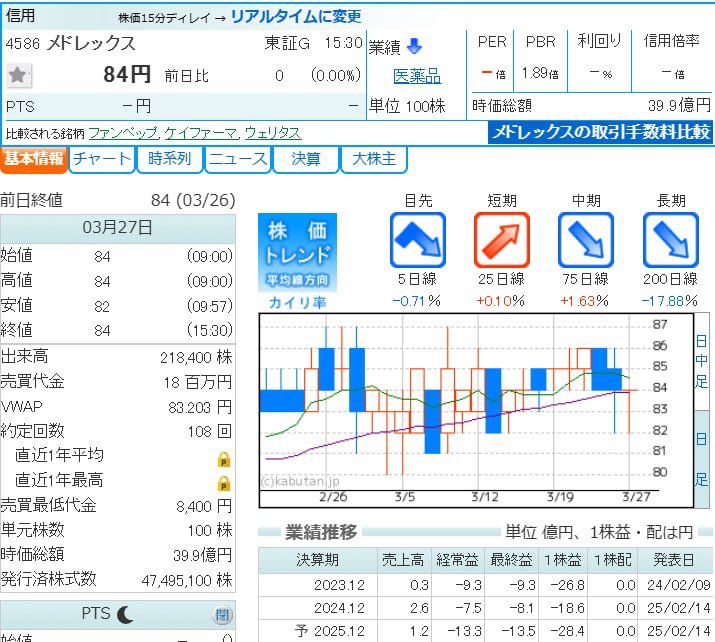Click the blue 業績 down-arrow icon
Viewport: 715px width, 642px height.
pyautogui.click(x=414, y=46)
